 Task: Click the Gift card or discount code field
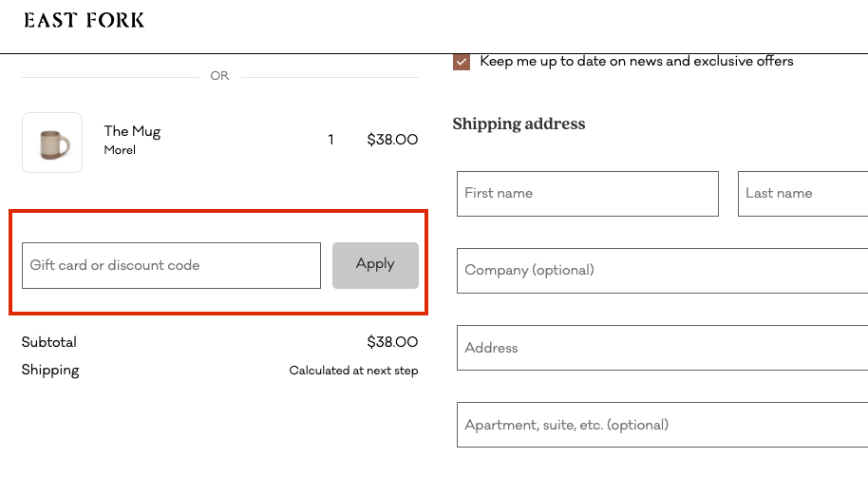pos(171,265)
